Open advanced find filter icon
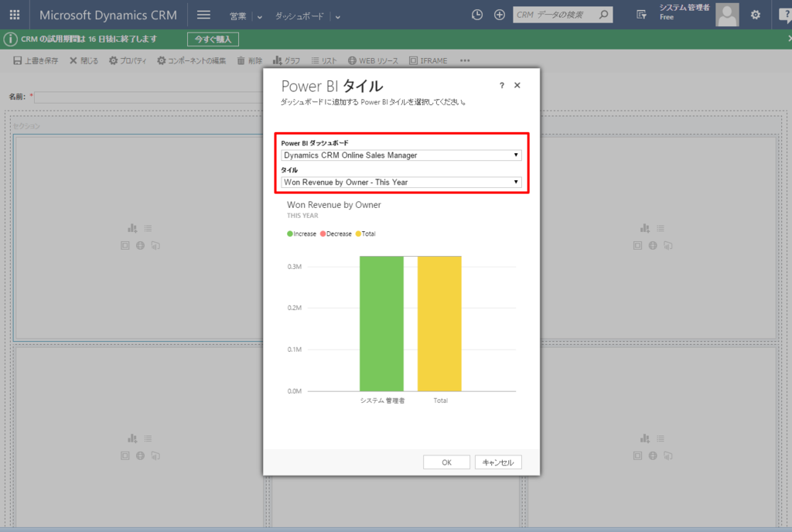 tap(641, 15)
